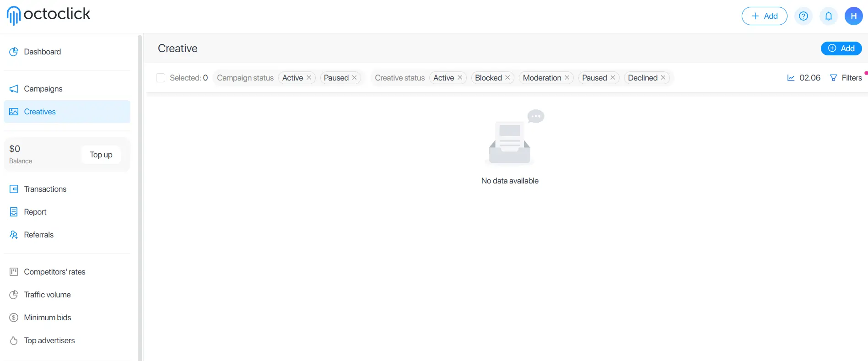Click the Selected: 0 counter
The image size is (868, 361).
[x=189, y=78]
